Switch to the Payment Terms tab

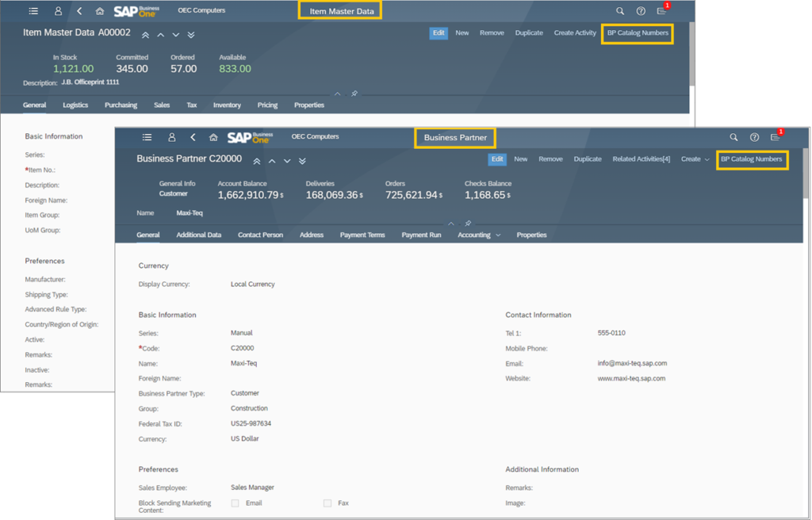pos(362,235)
